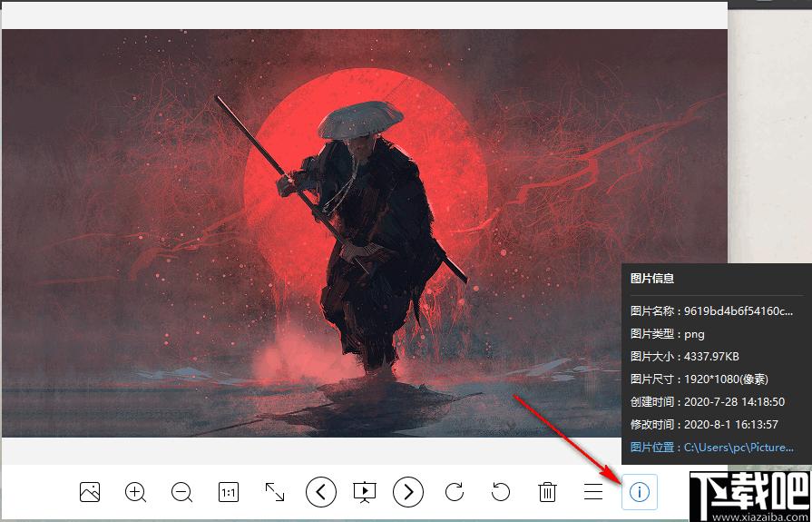Image resolution: width=812 pixels, height=522 pixels.
Task: Go to the previous image
Action: [x=320, y=491]
